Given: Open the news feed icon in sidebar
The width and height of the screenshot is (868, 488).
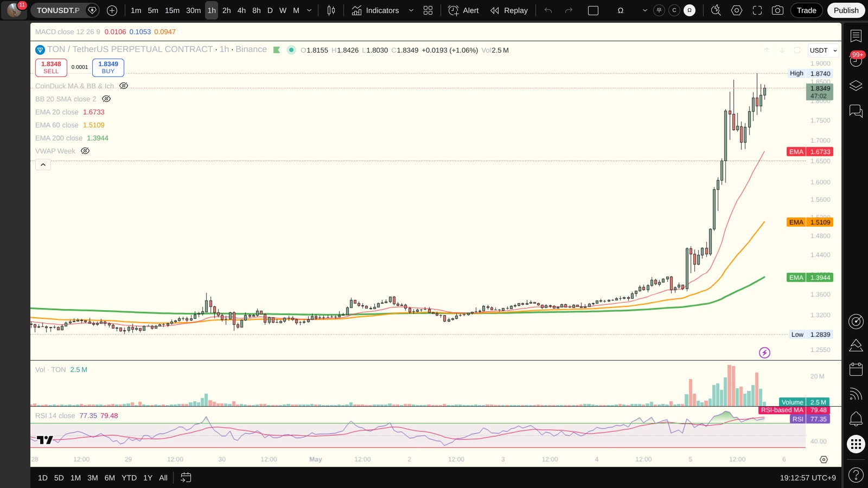Looking at the screenshot, I should coord(856,394).
